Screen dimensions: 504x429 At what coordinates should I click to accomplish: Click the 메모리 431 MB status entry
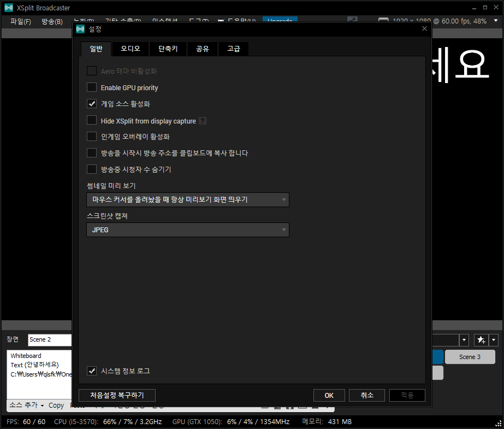click(x=327, y=421)
